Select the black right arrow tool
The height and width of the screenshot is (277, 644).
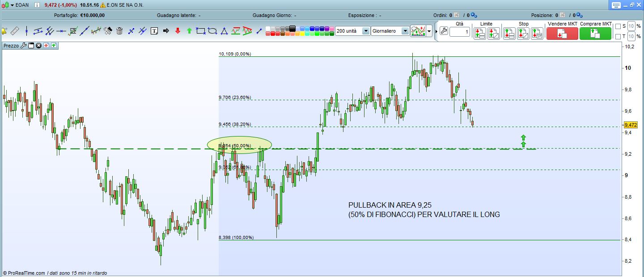pos(166,31)
